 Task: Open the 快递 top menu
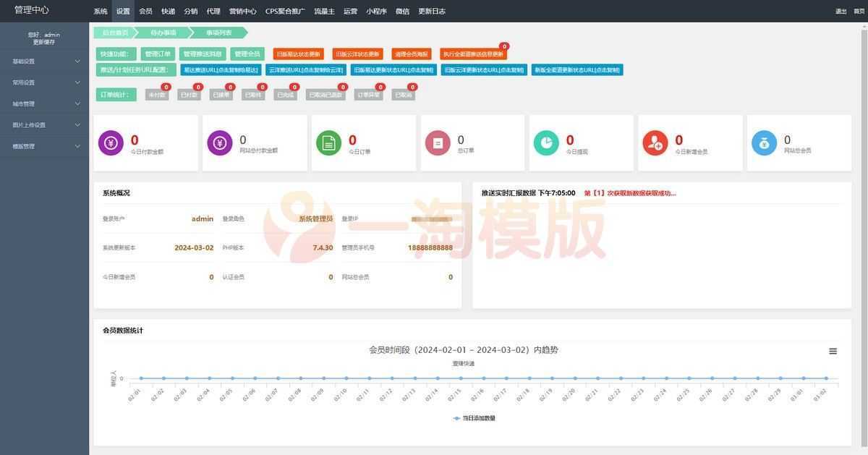coord(168,11)
